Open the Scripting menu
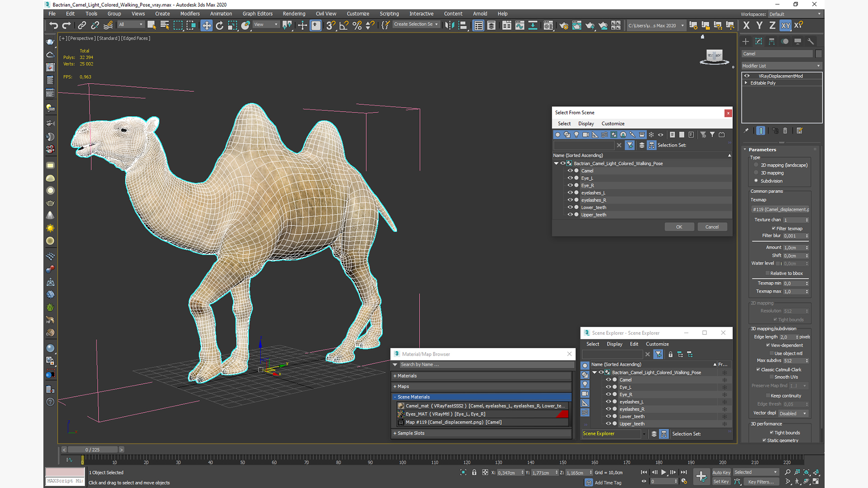The width and height of the screenshot is (868, 488). click(x=389, y=14)
